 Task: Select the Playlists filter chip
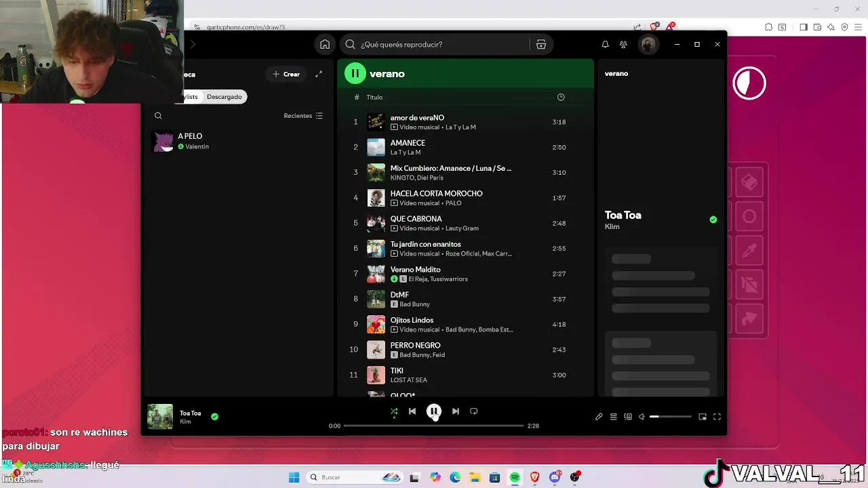click(191, 97)
